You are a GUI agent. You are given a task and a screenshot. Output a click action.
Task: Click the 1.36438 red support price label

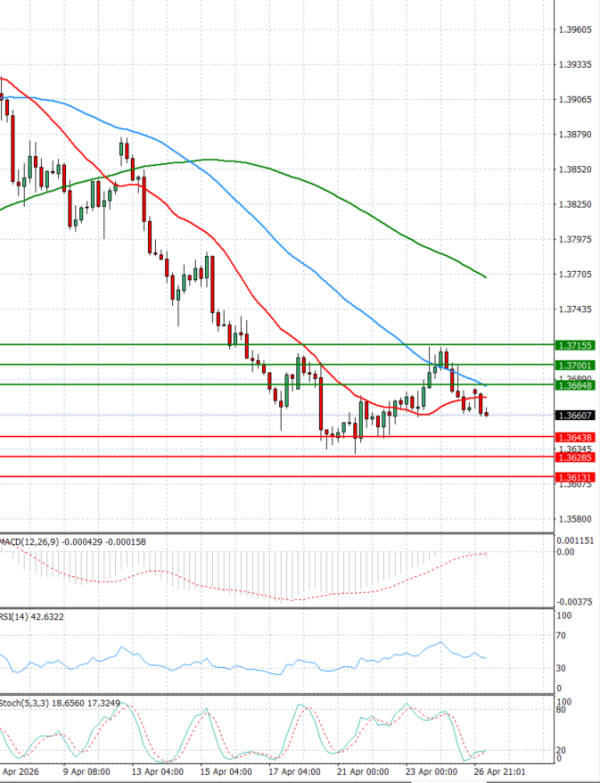tap(576, 438)
